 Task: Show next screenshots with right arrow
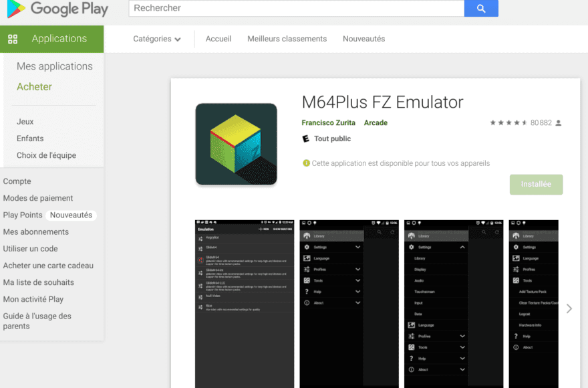click(x=569, y=309)
